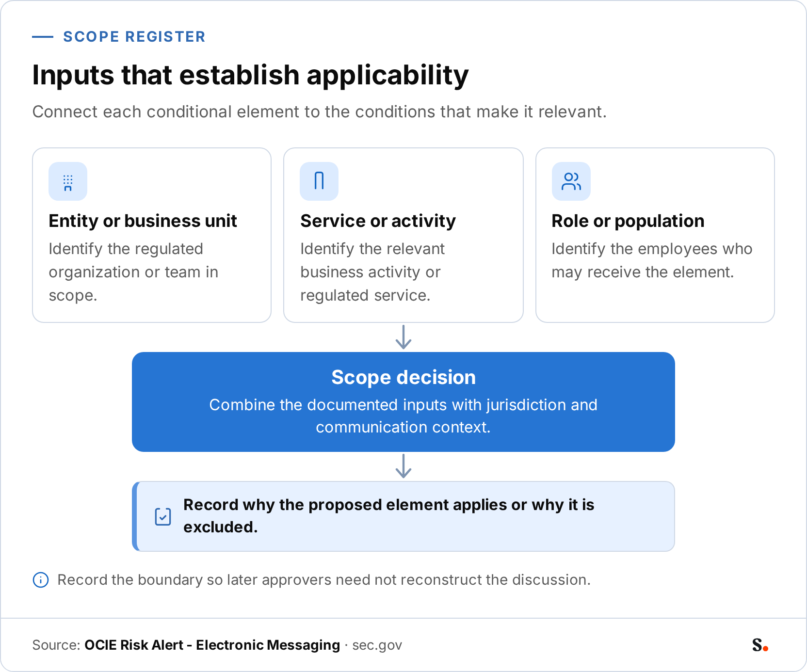
Task: Click the Role or population title
Action: pos(628,221)
